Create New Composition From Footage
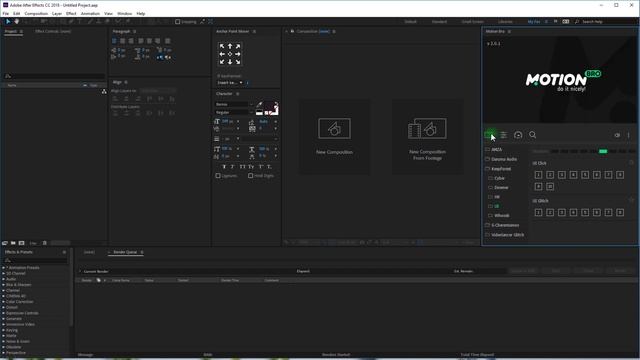 click(x=427, y=137)
